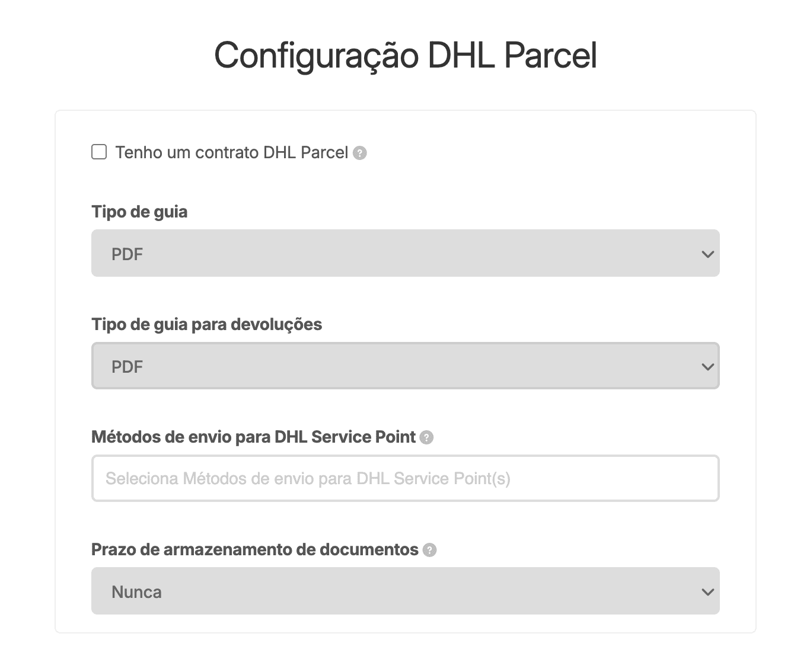Focus the DHL Service Point shipping methods field
The image size is (810, 672).
(405, 478)
